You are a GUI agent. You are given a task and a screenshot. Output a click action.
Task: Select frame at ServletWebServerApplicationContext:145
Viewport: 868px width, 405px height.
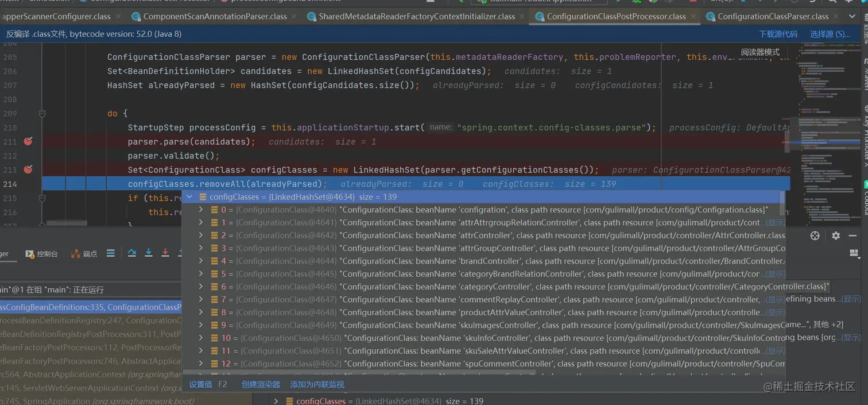pos(91,388)
